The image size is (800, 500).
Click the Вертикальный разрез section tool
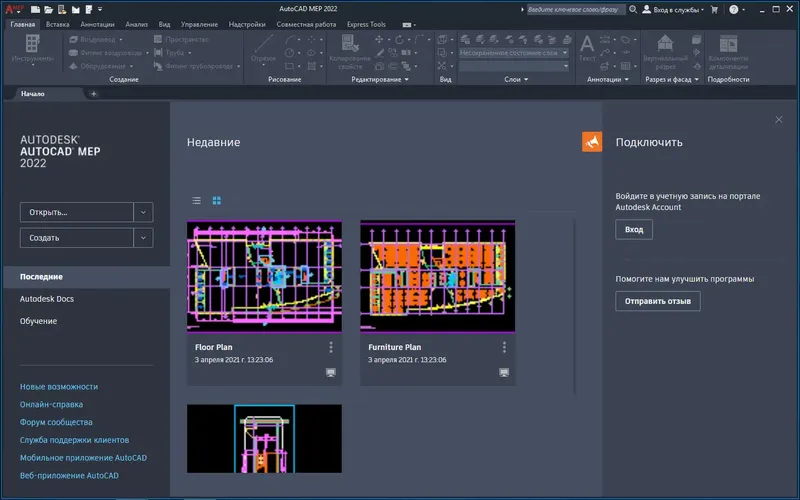coord(665,52)
